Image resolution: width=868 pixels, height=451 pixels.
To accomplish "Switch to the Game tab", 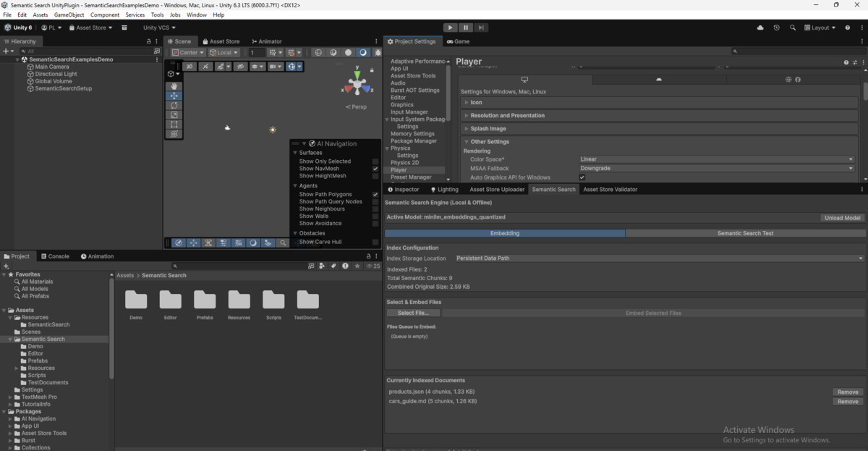I will [458, 41].
